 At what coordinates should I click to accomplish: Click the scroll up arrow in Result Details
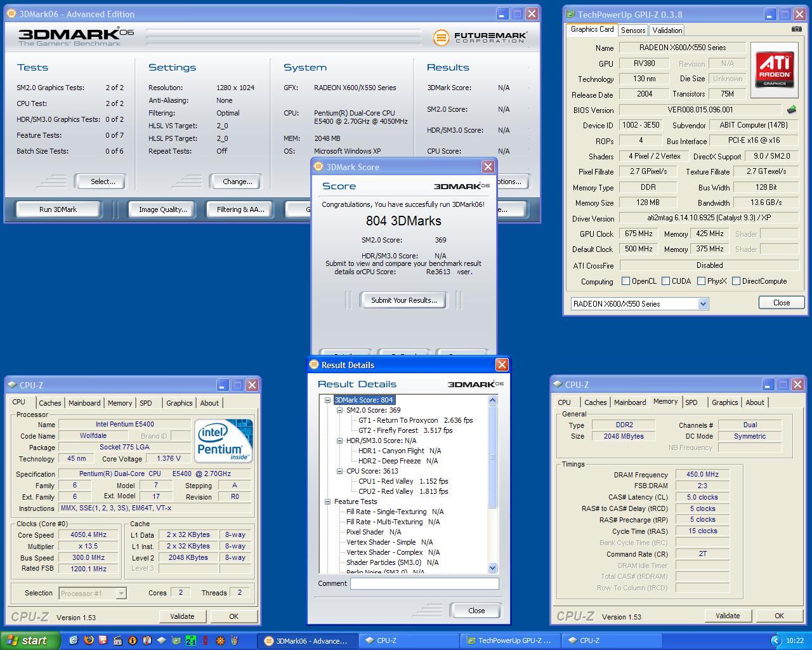pyautogui.click(x=493, y=400)
